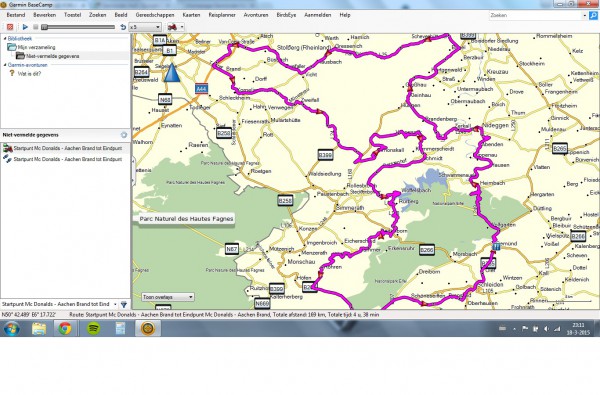Collapse the Bibliotheek section

[x=5, y=39]
